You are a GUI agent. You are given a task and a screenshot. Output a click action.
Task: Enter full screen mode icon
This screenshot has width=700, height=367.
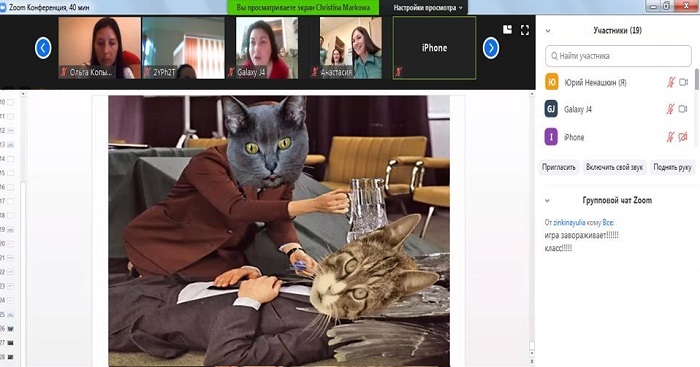click(525, 30)
